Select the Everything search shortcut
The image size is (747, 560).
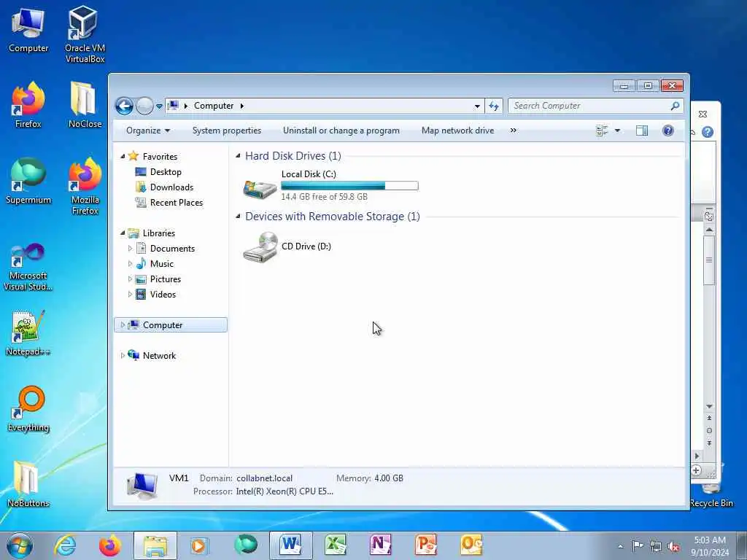28,408
